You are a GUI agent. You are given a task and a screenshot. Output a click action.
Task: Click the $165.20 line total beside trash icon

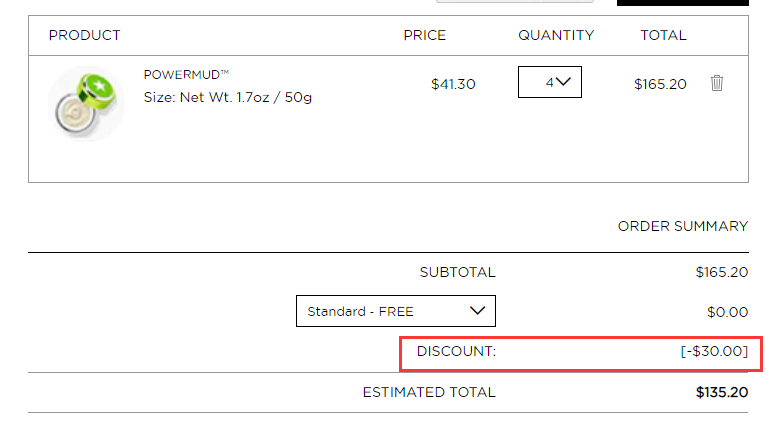(660, 84)
